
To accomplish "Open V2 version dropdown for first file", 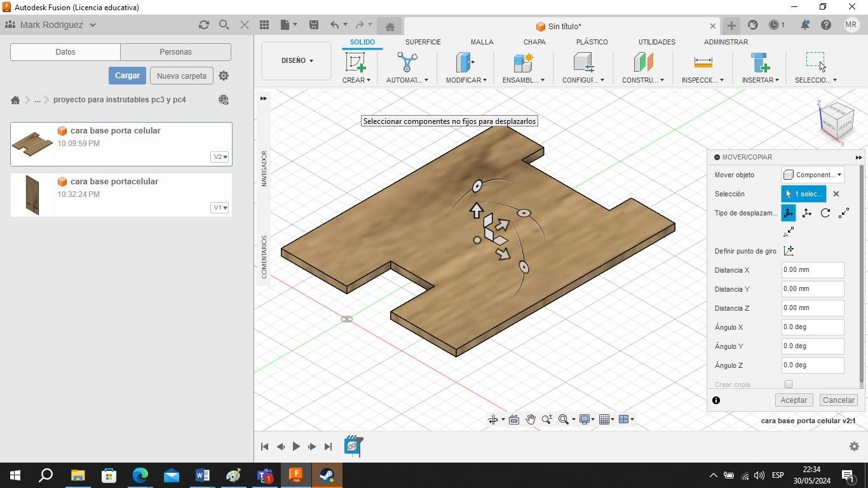I will [x=220, y=157].
